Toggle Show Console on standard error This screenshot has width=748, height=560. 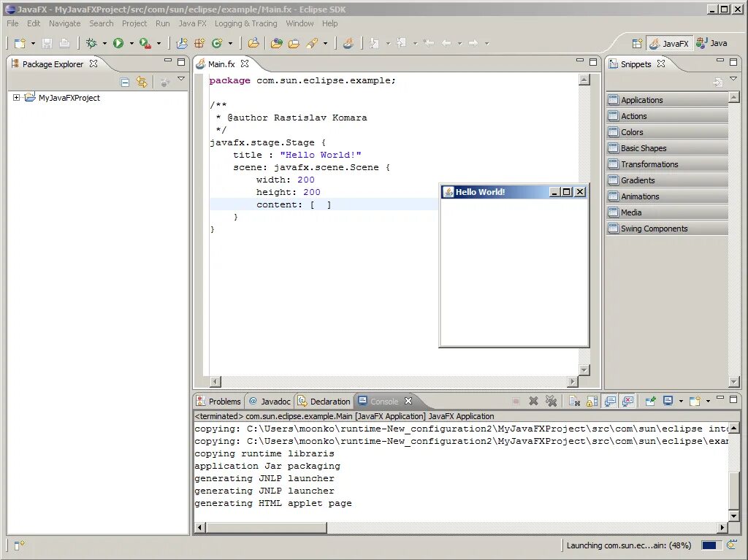pos(627,401)
